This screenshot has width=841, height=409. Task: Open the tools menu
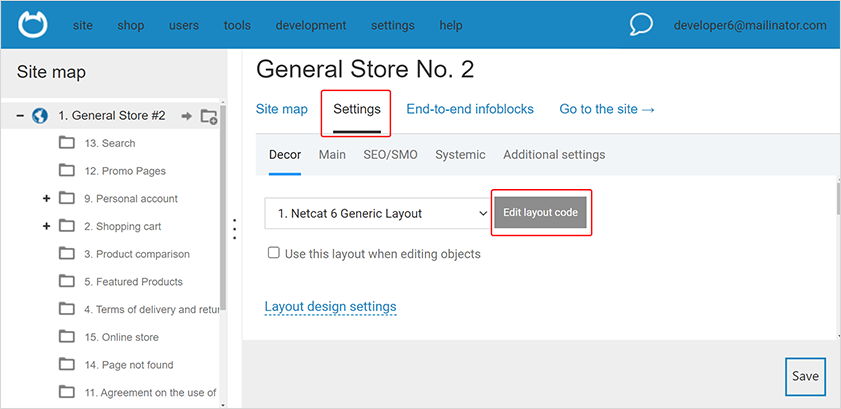point(237,25)
